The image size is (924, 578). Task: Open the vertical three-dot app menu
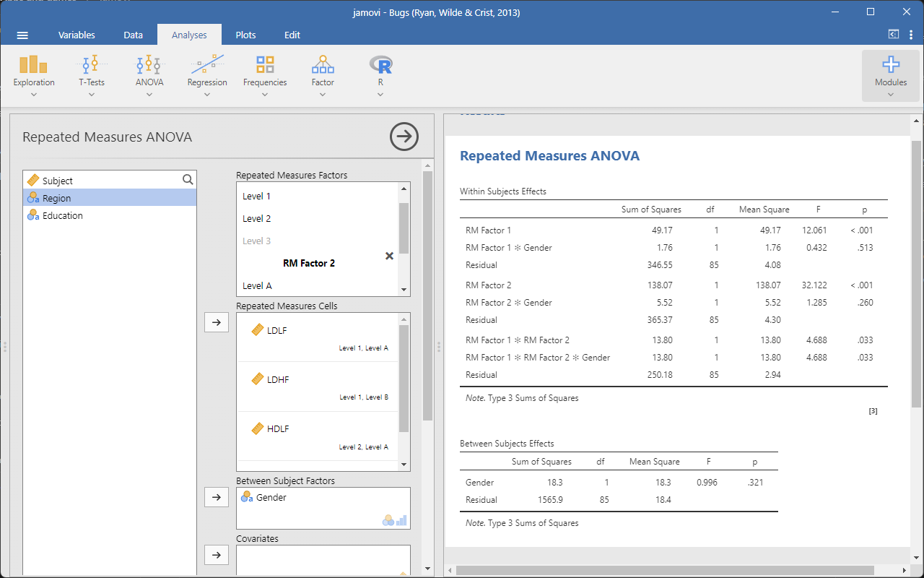click(x=911, y=35)
